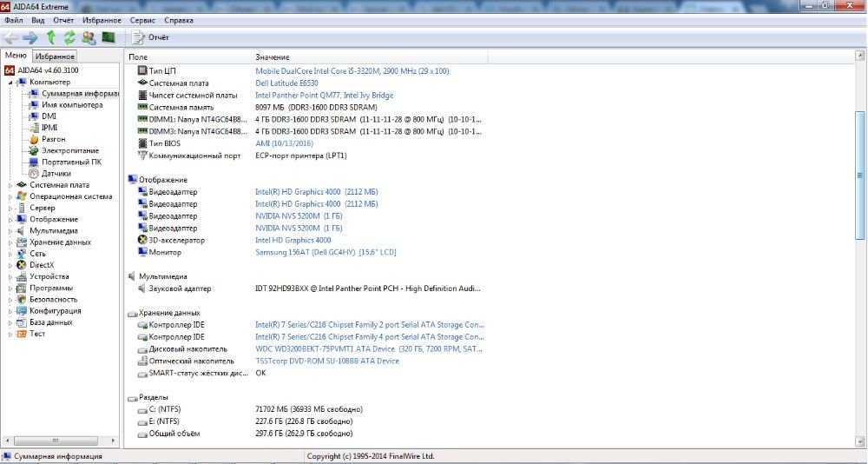Expand the Операционная система tree node
Image resolution: width=868 pixels, height=464 pixels.
[x=10, y=196]
